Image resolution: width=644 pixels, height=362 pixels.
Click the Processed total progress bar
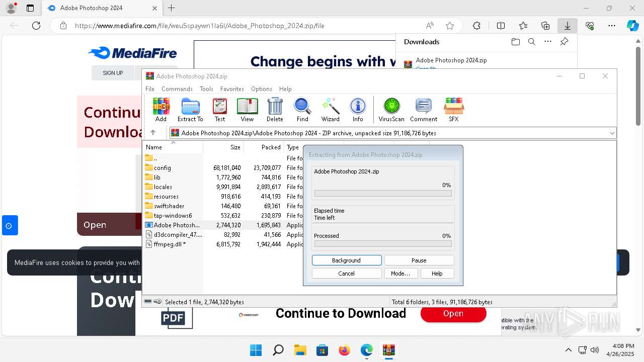point(383,244)
